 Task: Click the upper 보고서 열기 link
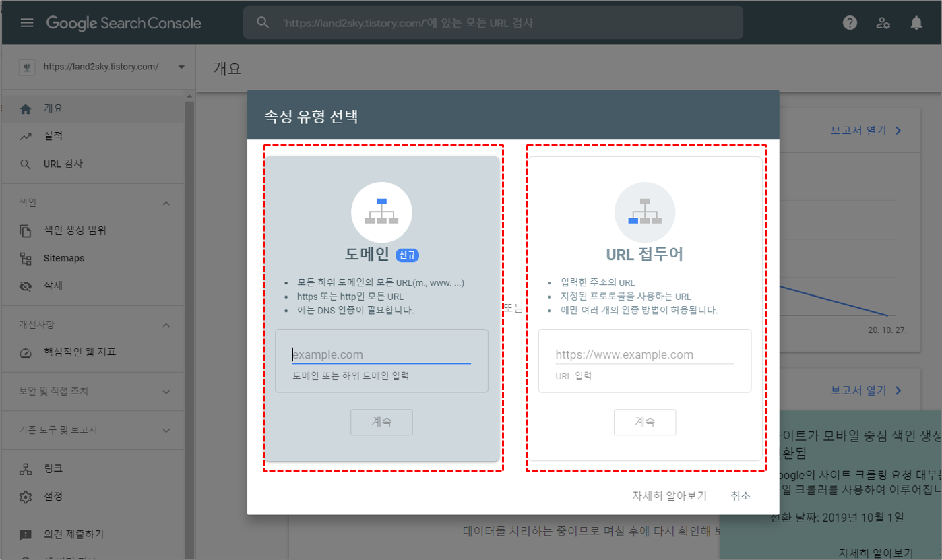pos(867,131)
